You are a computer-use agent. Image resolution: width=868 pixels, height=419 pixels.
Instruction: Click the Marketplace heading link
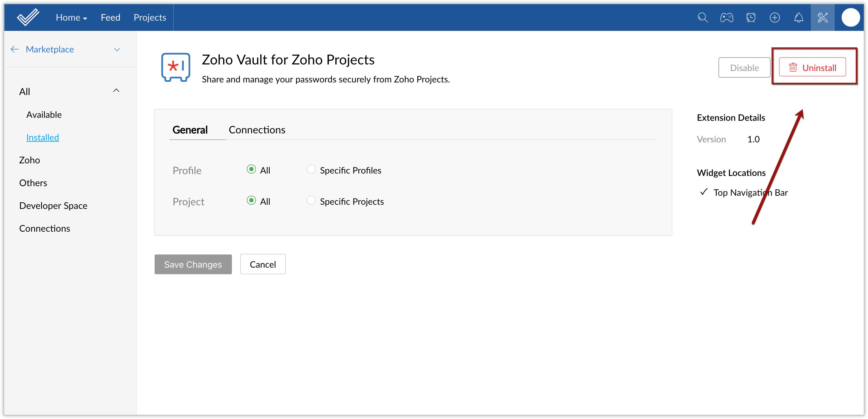50,49
